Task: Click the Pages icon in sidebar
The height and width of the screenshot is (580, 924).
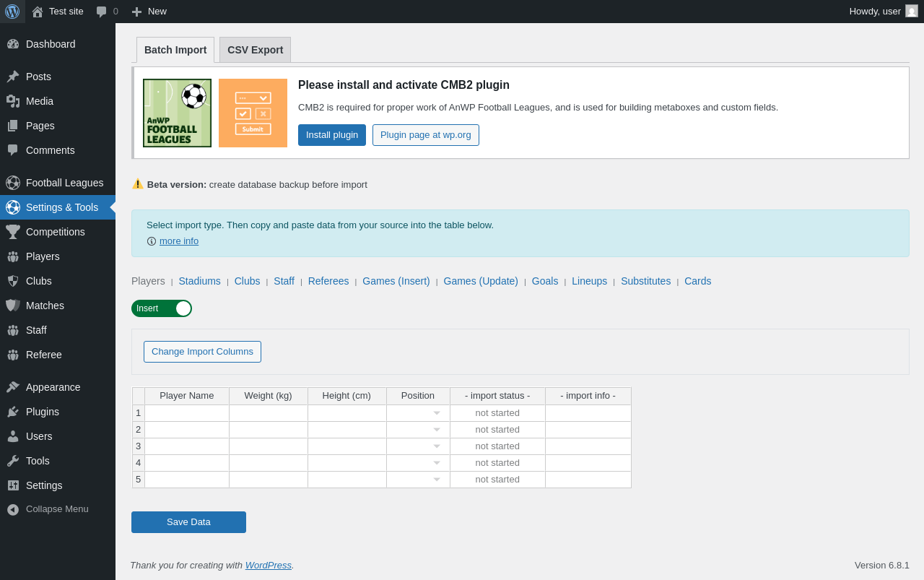Action: 13,126
